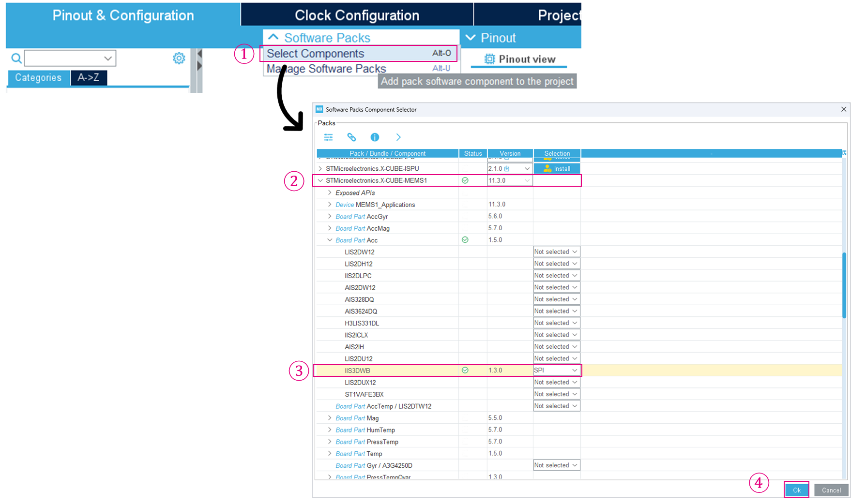Open the search combo box dropdown arrow
The width and height of the screenshot is (851, 504).
tap(108, 59)
